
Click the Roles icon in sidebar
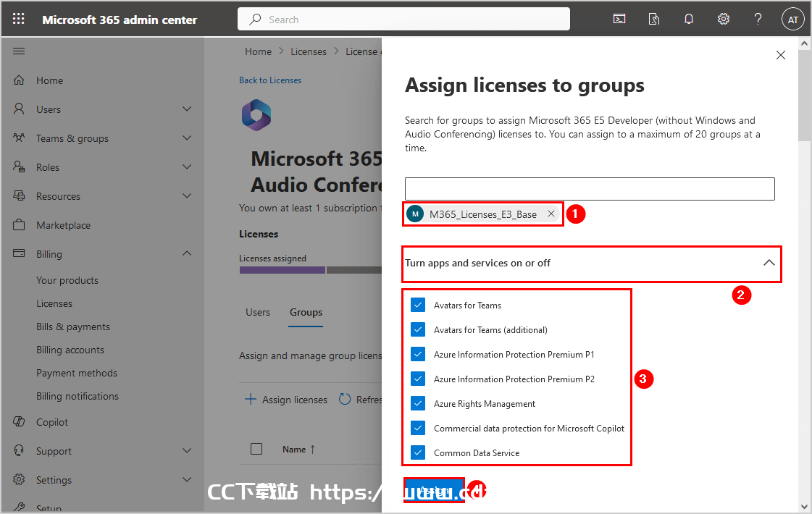pos(19,167)
